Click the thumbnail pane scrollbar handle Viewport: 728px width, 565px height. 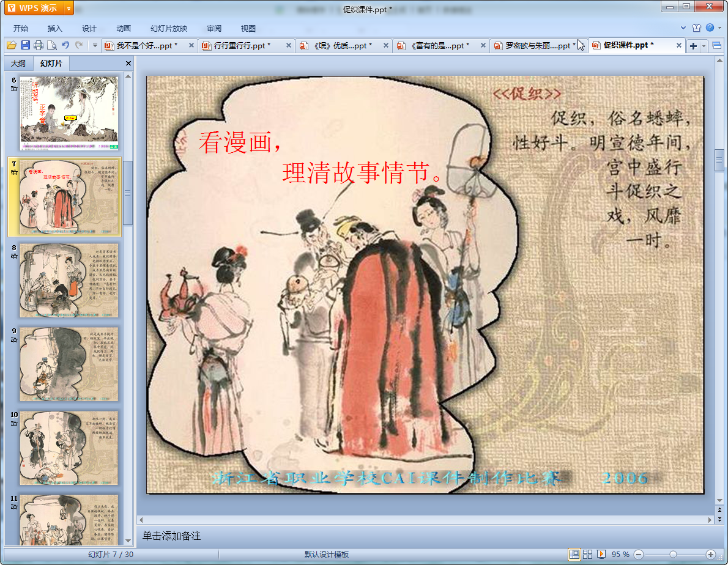click(x=128, y=193)
